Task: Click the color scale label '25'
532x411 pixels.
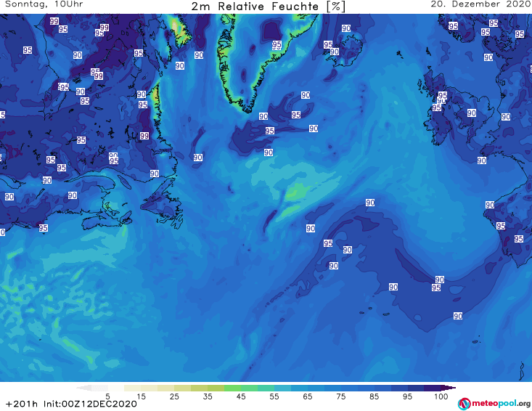Action: tap(174, 396)
